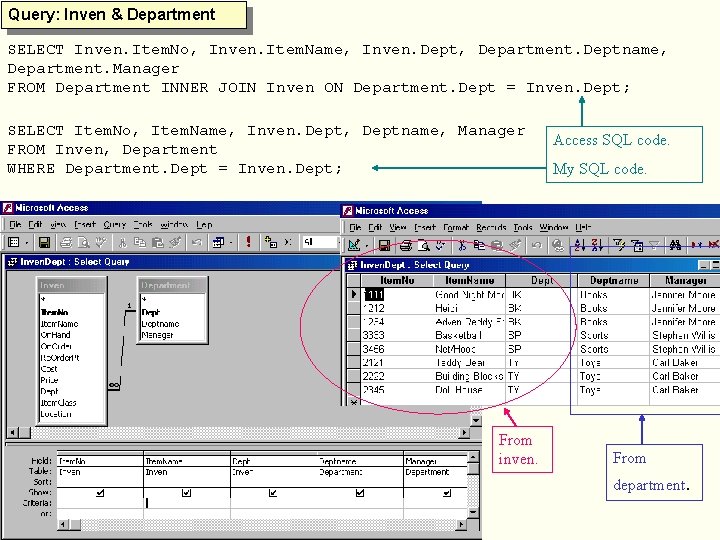Click the Insert Hyperlink globe icon
Viewport: 720px width, 540px height.
557,245
